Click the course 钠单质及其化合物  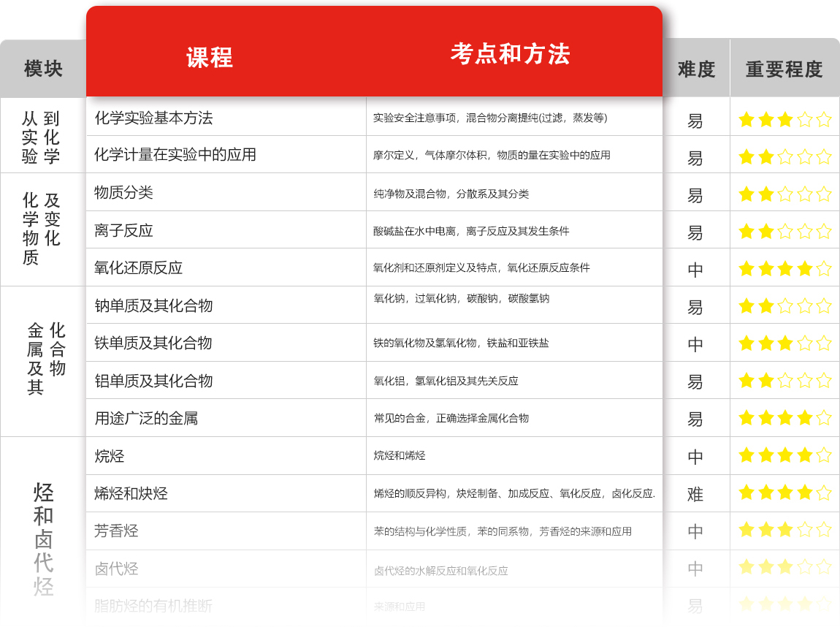click(153, 305)
